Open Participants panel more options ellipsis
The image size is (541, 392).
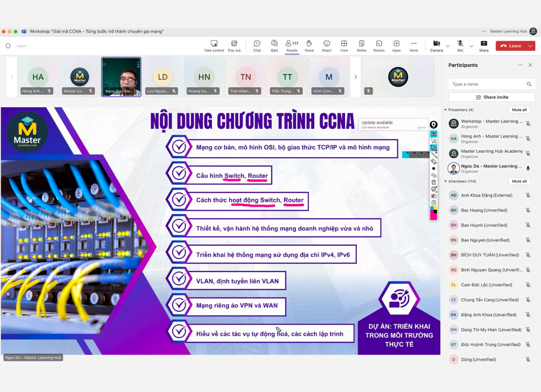click(520, 65)
